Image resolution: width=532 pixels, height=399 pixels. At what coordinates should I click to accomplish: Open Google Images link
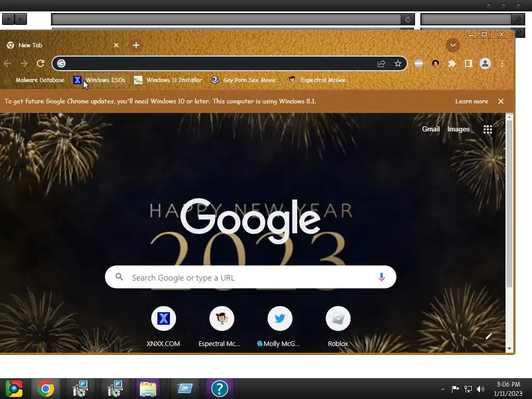click(458, 129)
